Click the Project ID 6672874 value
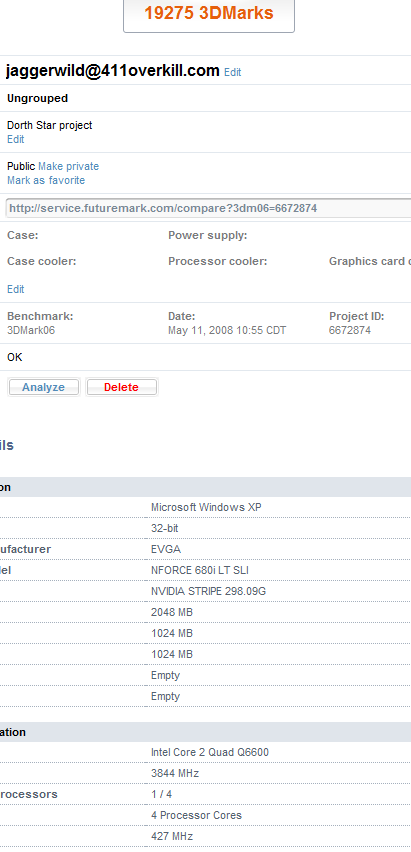Image resolution: width=411 pixels, height=852 pixels. (350, 330)
